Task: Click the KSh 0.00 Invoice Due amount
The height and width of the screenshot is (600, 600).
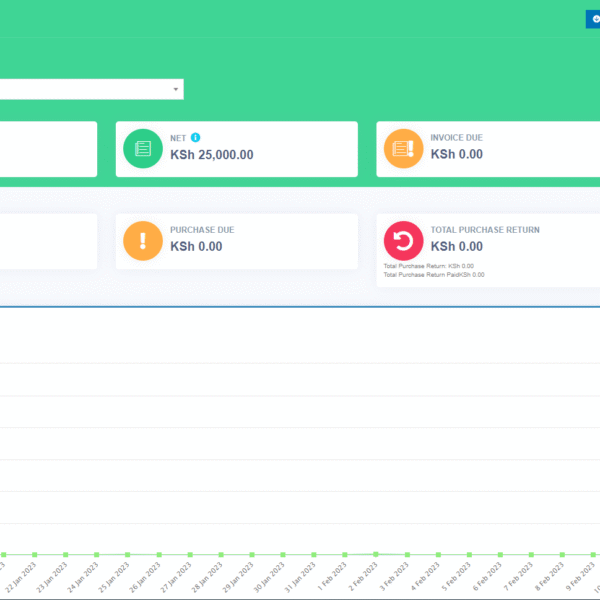Action: click(457, 155)
